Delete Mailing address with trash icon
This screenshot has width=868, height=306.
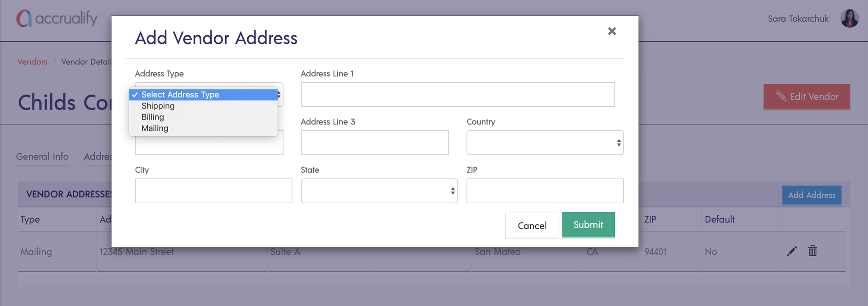pos(812,251)
